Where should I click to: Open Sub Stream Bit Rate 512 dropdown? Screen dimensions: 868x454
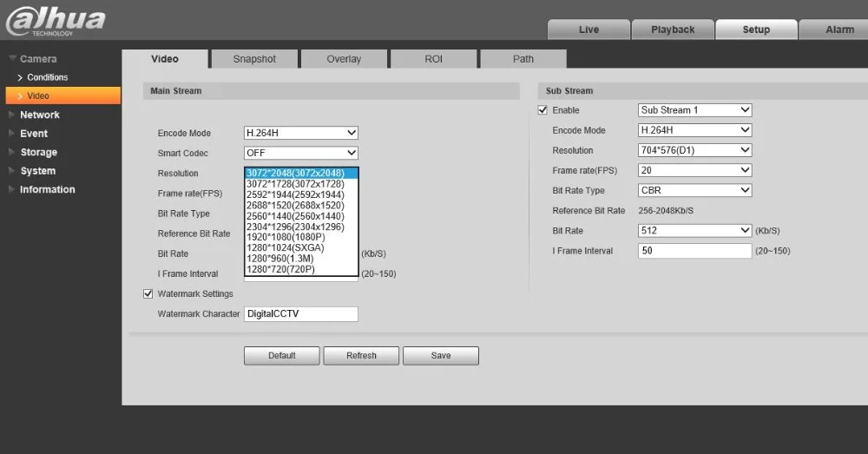click(694, 230)
